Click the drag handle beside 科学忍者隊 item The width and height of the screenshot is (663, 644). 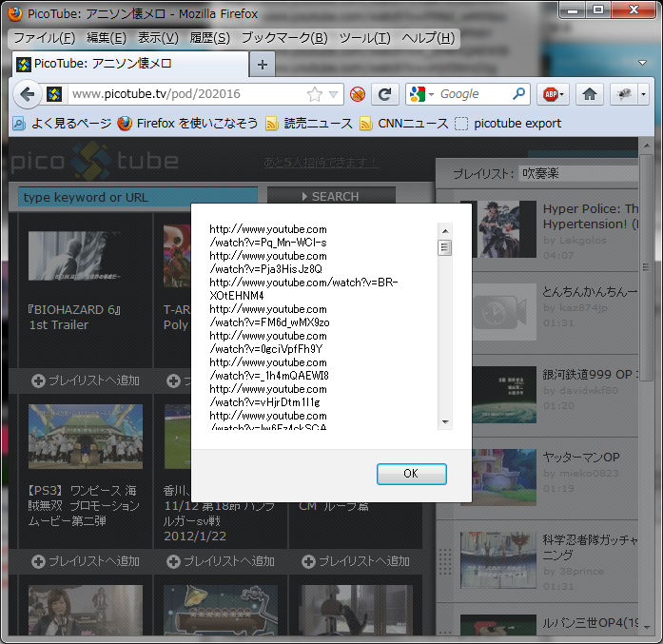point(445,561)
